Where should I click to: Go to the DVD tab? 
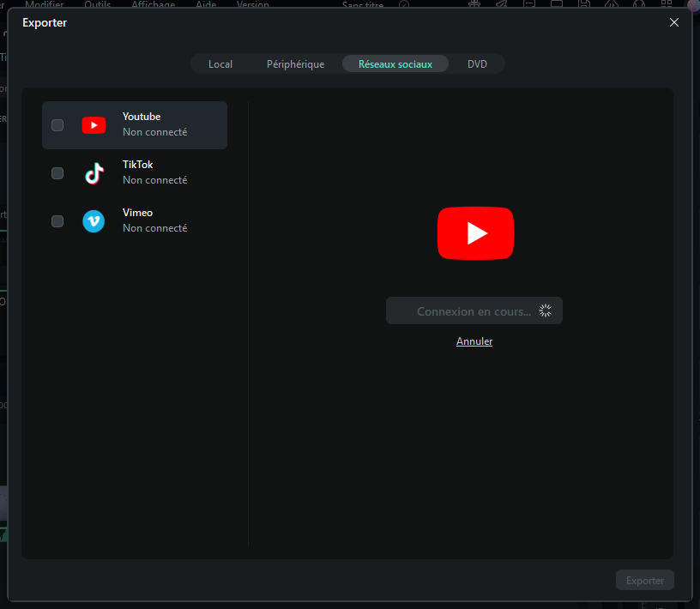477,63
